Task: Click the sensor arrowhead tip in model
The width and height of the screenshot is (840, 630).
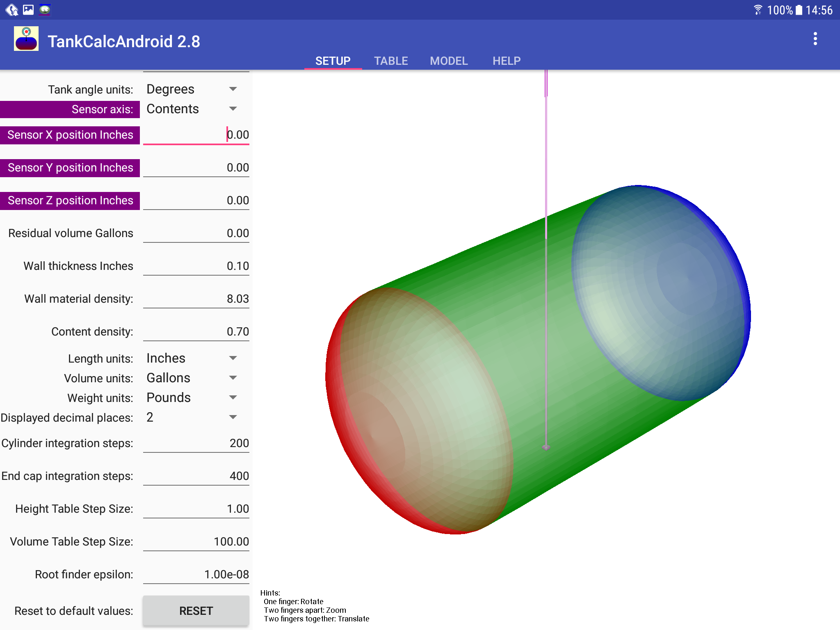Action: [546, 447]
